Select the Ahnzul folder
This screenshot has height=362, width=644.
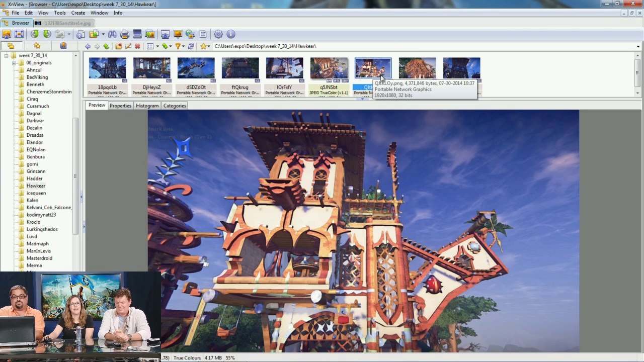pyautogui.click(x=34, y=70)
